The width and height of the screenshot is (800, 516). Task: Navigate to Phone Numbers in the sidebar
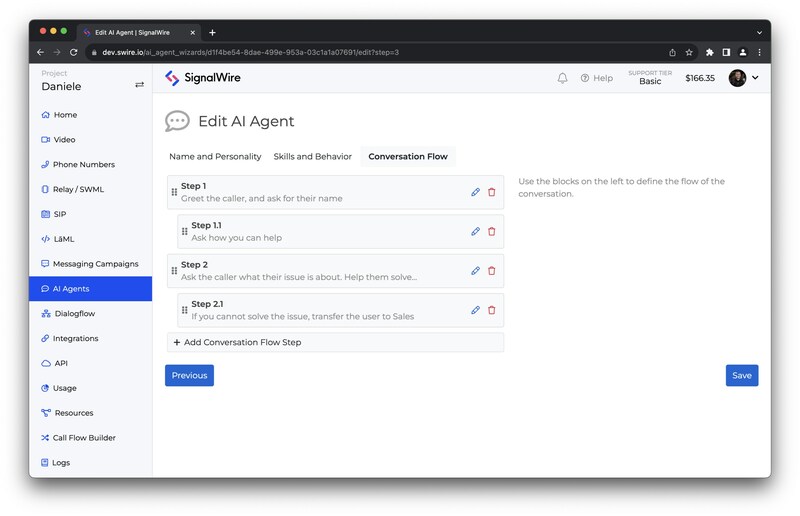[x=83, y=164]
